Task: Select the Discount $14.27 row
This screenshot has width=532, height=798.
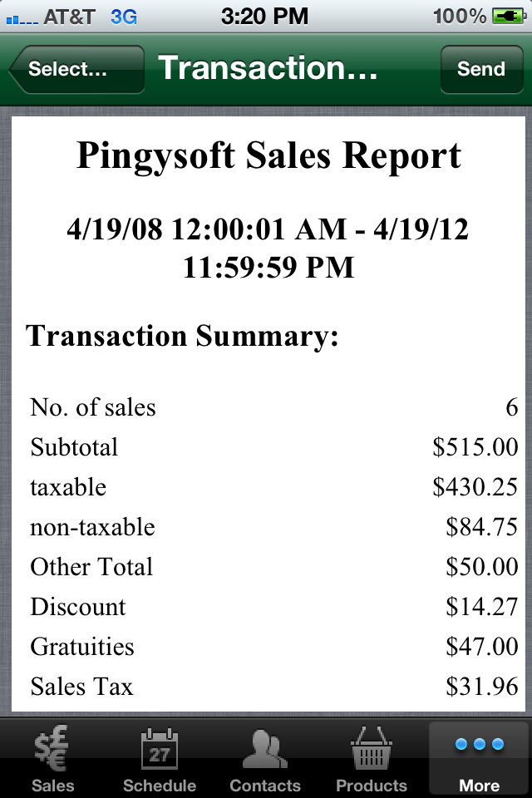Action: tap(273, 607)
